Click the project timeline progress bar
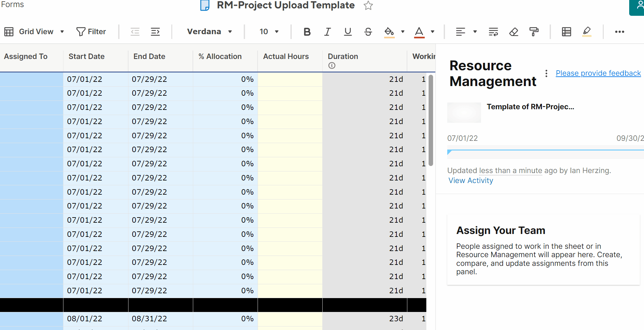This screenshot has width=644, height=330. 545,152
